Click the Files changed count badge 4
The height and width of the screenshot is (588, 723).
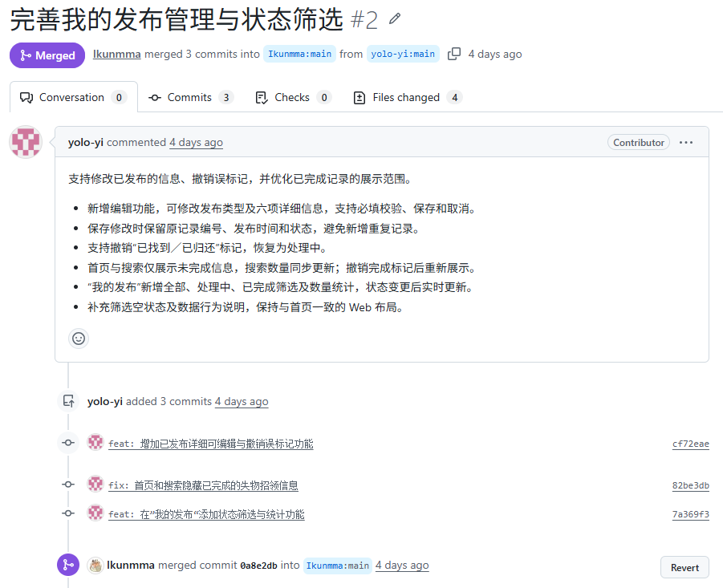tap(455, 97)
